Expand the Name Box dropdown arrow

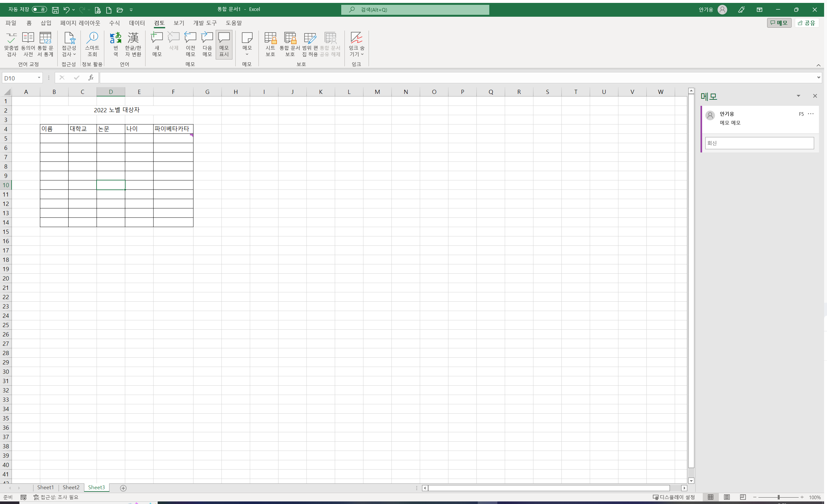click(39, 78)
